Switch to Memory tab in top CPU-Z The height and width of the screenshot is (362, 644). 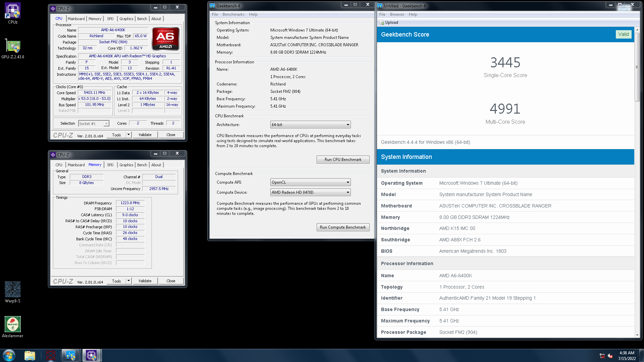[95, 19]
